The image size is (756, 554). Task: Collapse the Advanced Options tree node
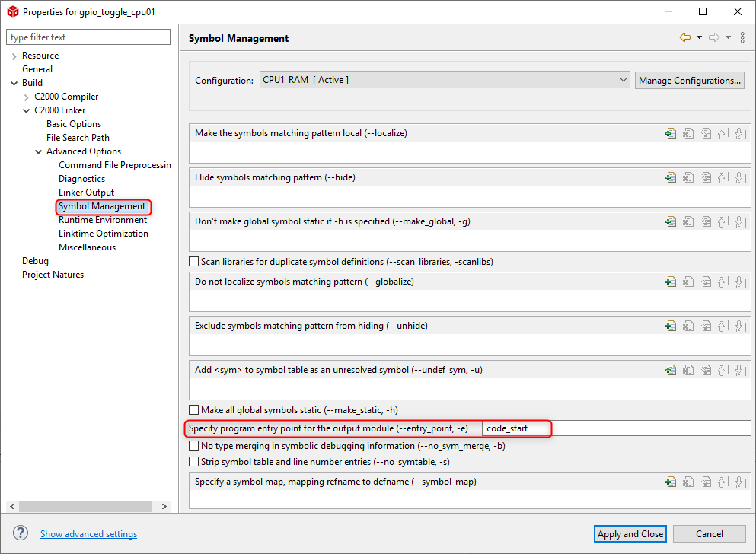pos(39,151)
